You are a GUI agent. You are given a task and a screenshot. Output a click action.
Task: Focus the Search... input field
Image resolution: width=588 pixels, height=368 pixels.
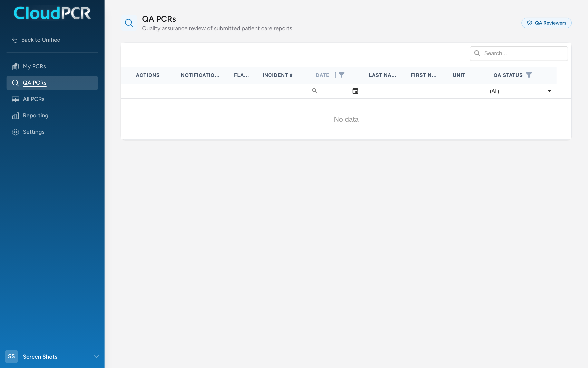519,53
